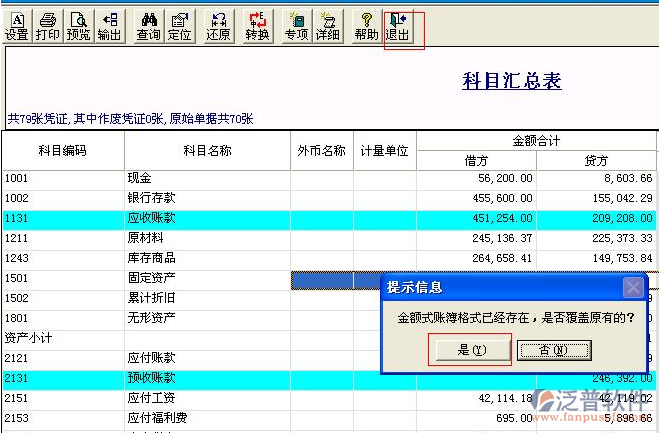Select account code 1501 cell

click(x=63, y=278)
